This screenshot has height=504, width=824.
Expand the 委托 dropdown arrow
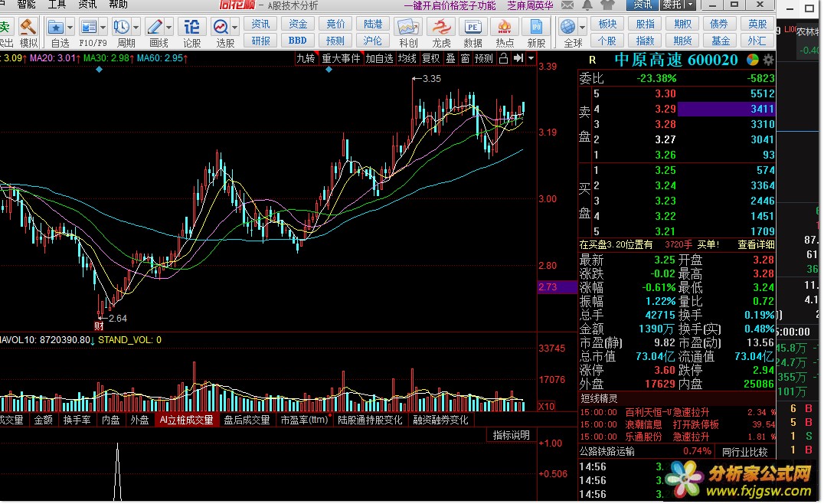point(691,5)
